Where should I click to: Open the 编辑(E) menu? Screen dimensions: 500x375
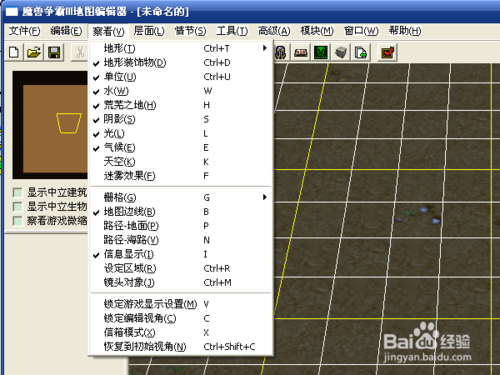click(x=66, y=31)
